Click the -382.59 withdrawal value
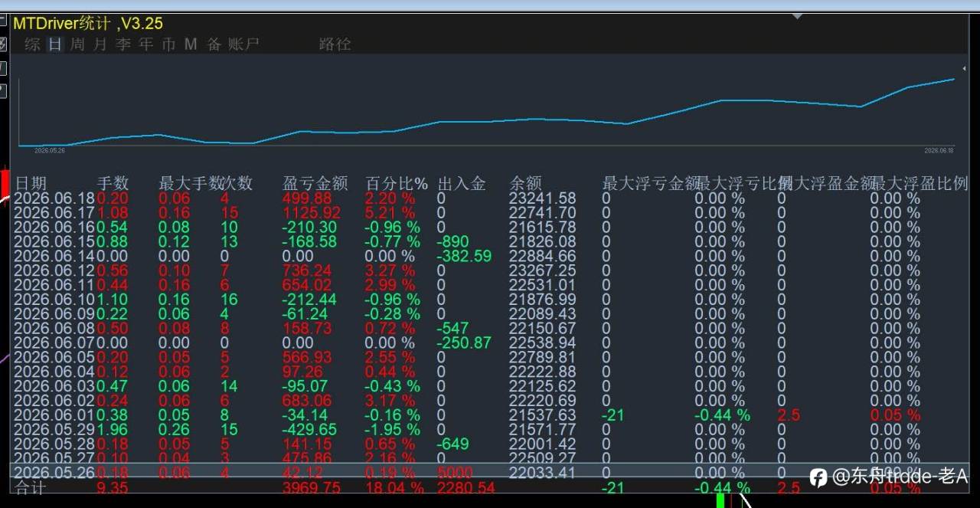 tap(464, 256)
